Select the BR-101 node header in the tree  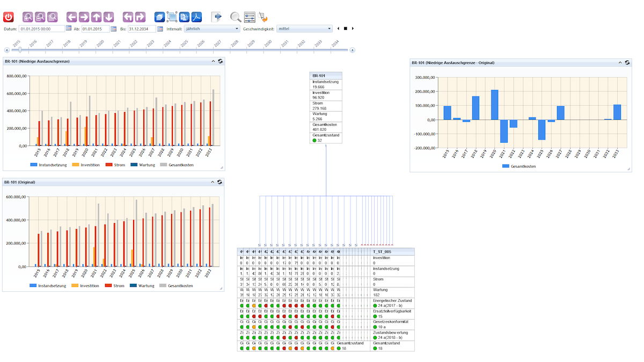coord(326,76)
